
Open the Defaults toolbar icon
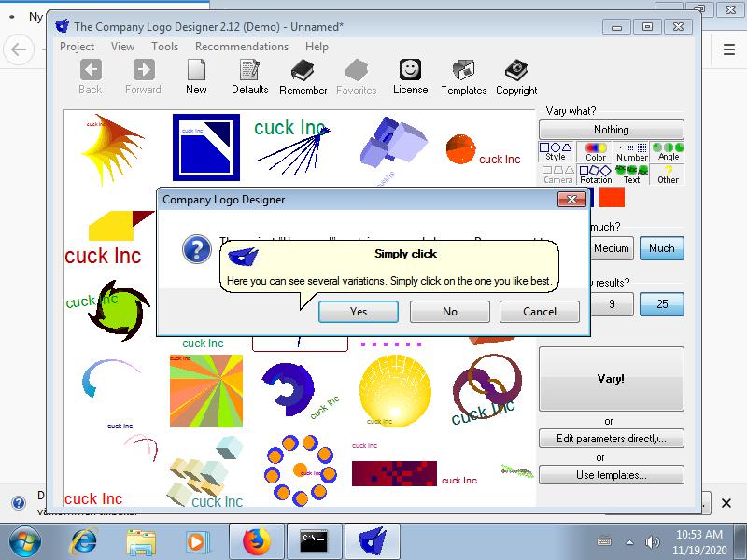[x=249, y=70]
